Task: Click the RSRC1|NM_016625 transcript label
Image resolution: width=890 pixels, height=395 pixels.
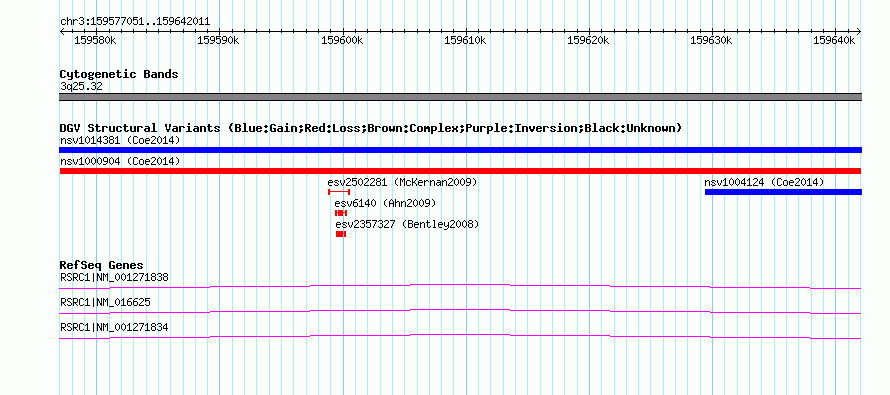Action: [105, 302]
